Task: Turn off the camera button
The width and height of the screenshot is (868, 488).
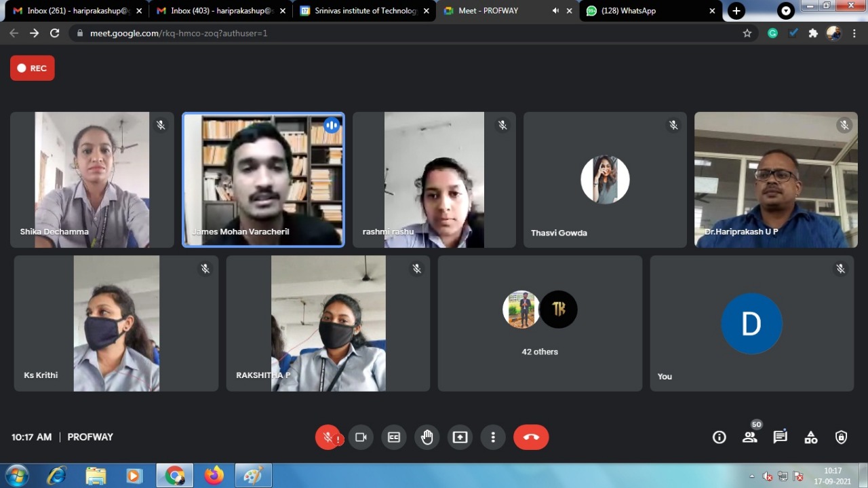Action: (x=361, y=437)
